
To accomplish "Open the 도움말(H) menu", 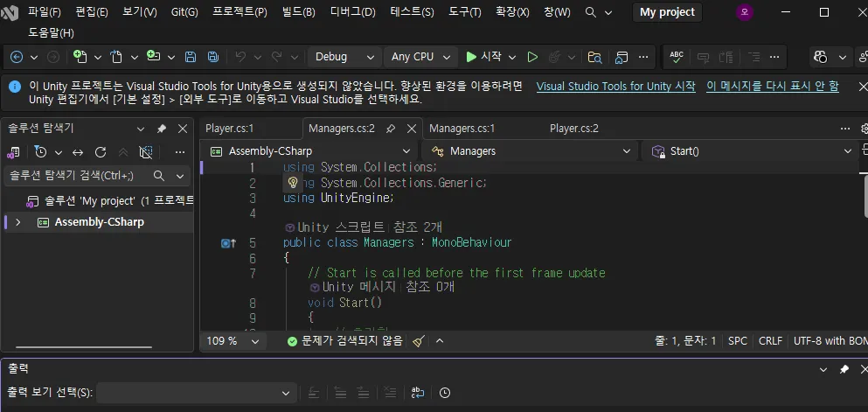I will 51,33.
